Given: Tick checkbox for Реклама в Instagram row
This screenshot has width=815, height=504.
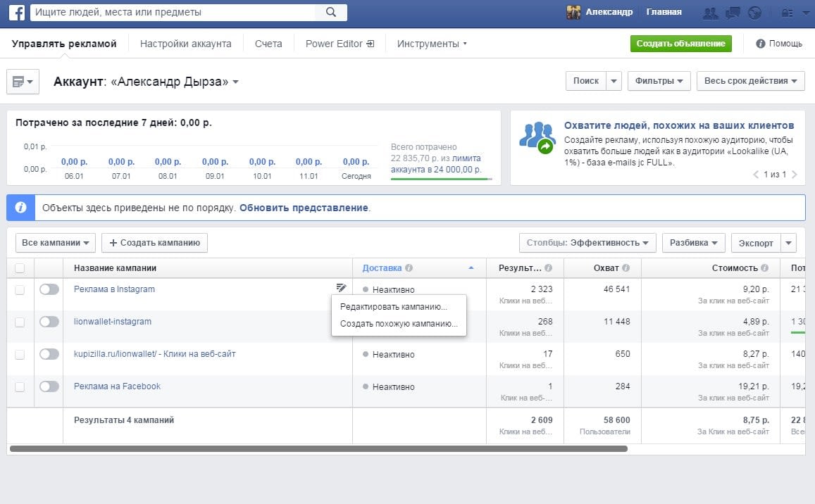Looking at the screenshot, I should (x=20, y=290).
